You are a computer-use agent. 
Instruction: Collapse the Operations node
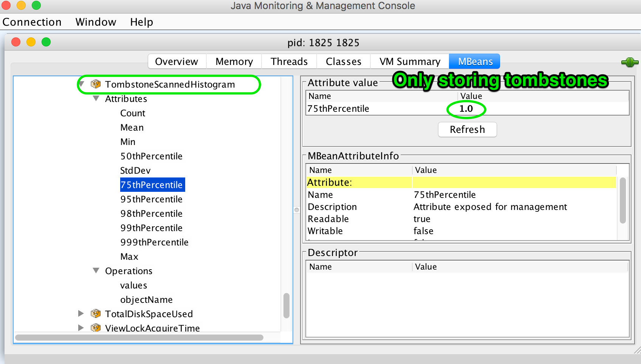[x=96, y=271]
